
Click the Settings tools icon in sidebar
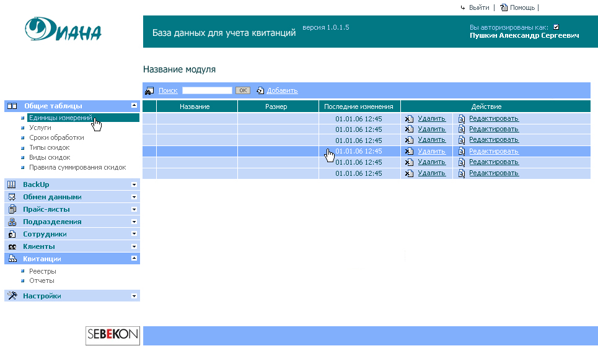(12, 296)
